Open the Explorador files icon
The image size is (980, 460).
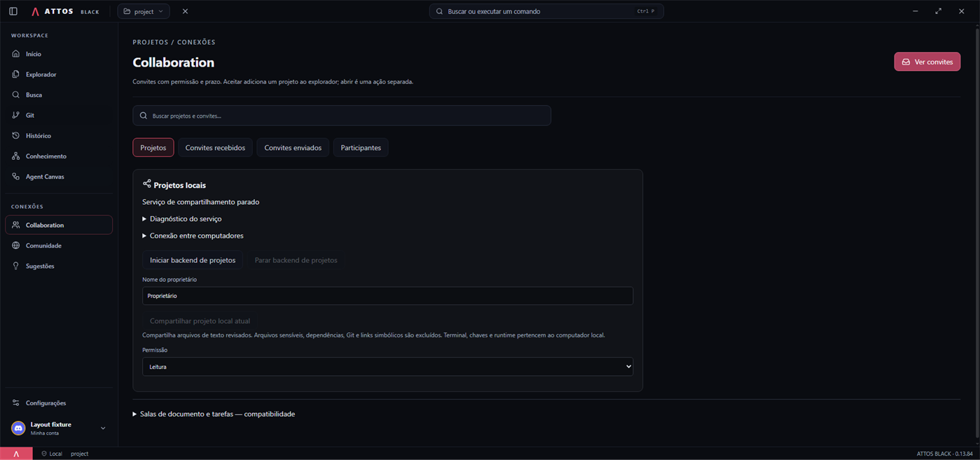pos(16,74)
